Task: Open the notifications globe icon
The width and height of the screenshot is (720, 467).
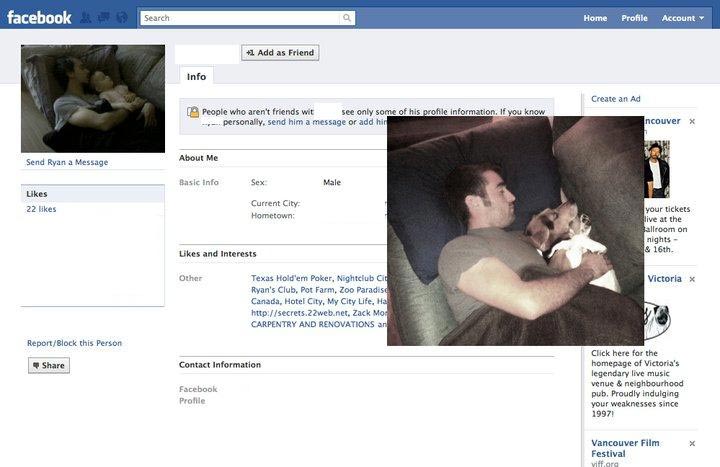Action: click(x=121, y=18)
